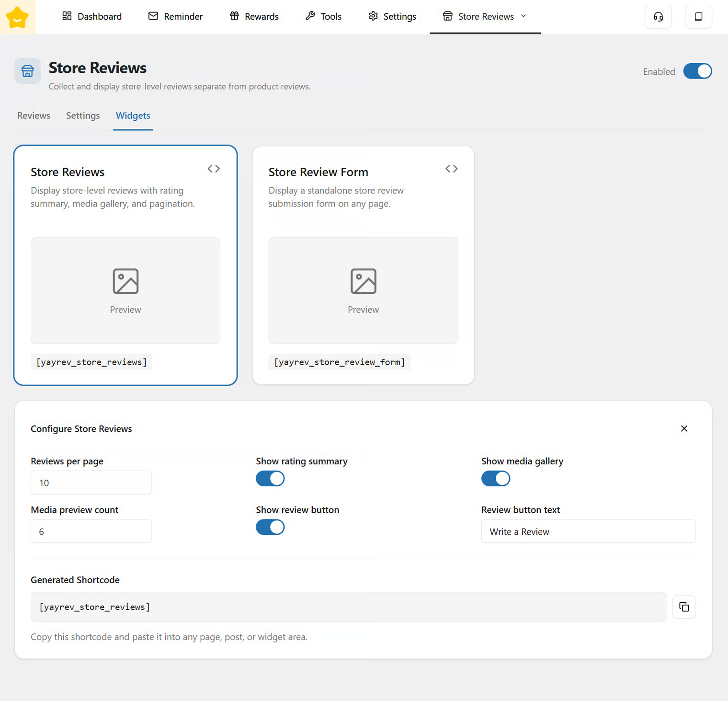Switch to the Reviews tab

click(34, 115)
